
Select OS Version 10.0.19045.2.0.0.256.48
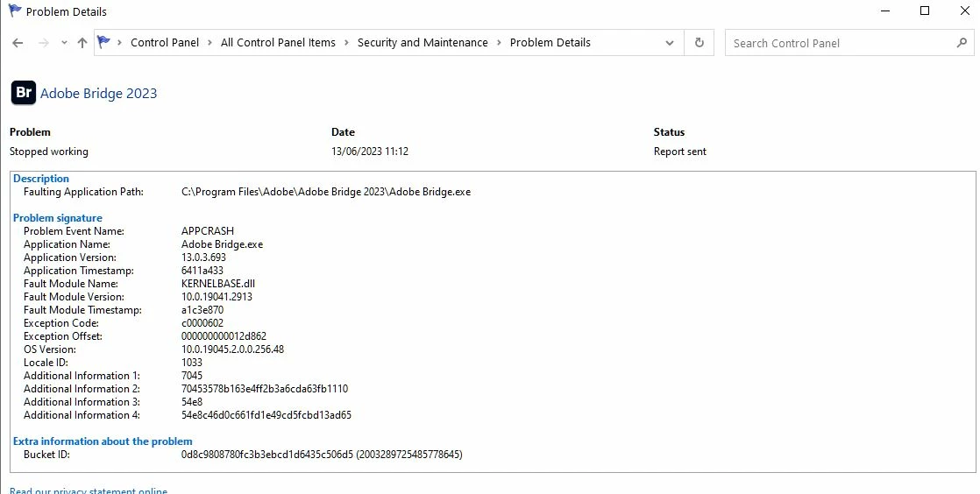pyautogui.click(x=232, y=349)
